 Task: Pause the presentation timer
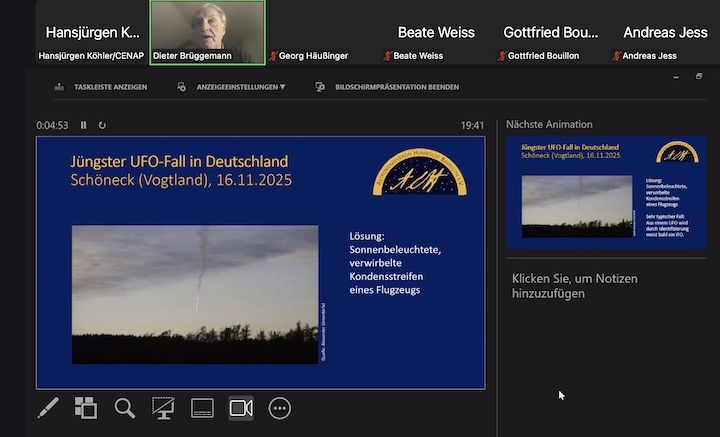click(84, 125)
